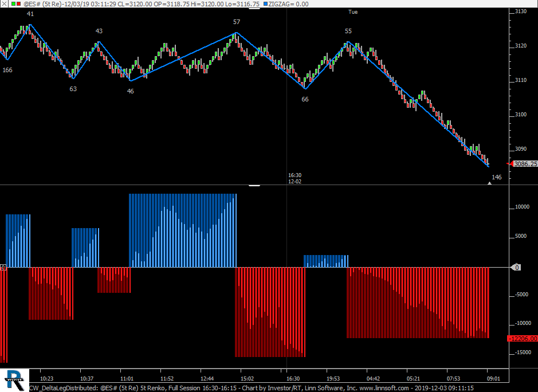Click price scale label 3090
The image size is (538, 392).
coord(521,149)
